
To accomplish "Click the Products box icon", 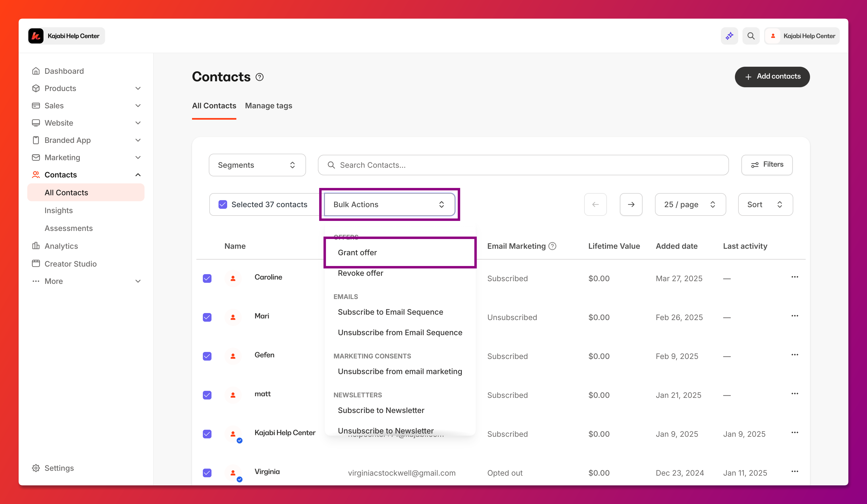I will [36, 88].
